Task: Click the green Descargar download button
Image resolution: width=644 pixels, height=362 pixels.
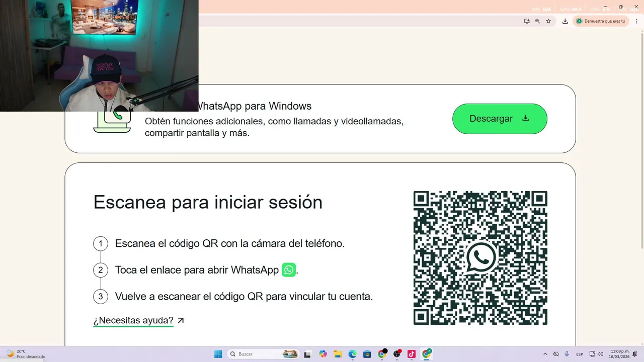Action: (500, 119)
